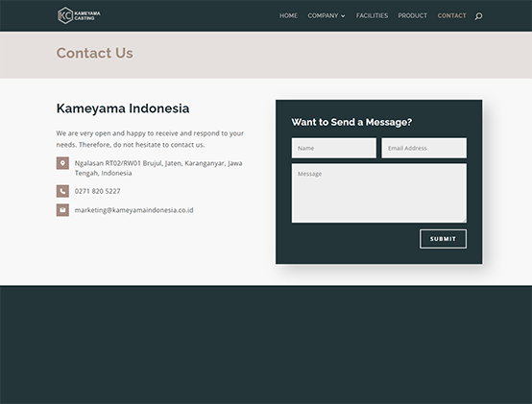
Task: Focus the Name input field
Action: pyautogui.click(x=334, y=148)
